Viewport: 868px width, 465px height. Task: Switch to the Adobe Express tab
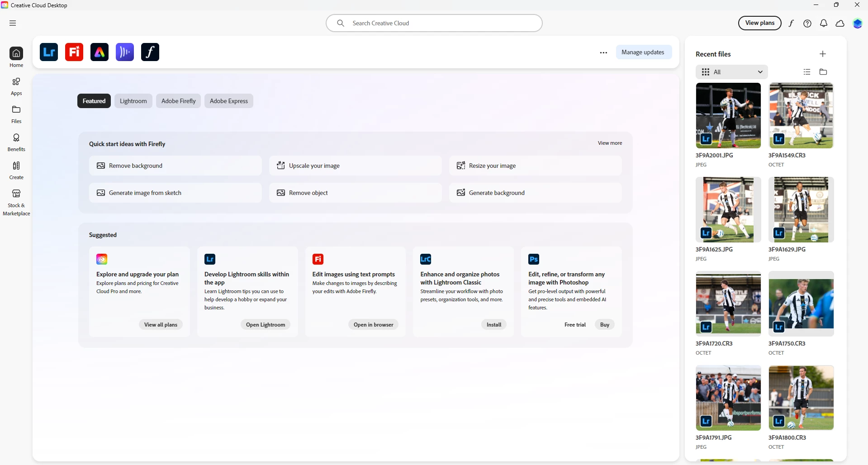[229, 101]
